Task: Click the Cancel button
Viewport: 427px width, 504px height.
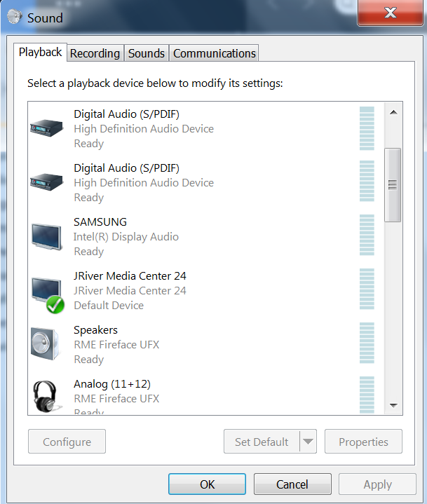Action: (292, 484)
